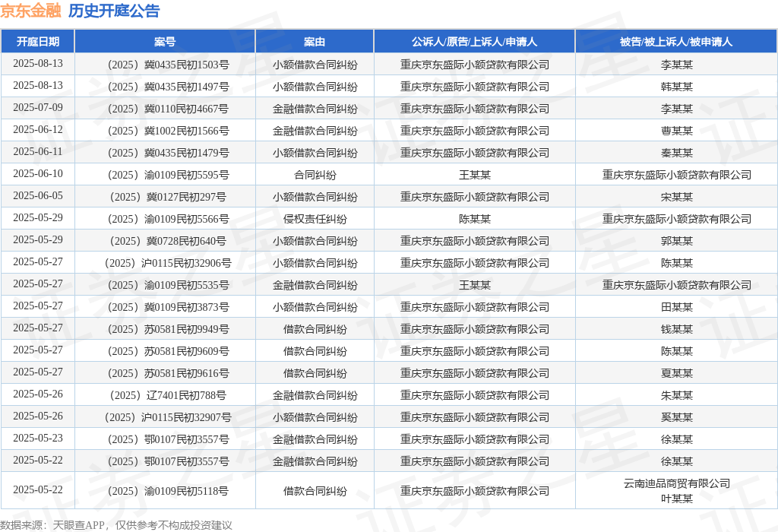The image size is (778, 532).
Task: Click plaintiff 王某某 in the 5595 row
Action: 474,175
